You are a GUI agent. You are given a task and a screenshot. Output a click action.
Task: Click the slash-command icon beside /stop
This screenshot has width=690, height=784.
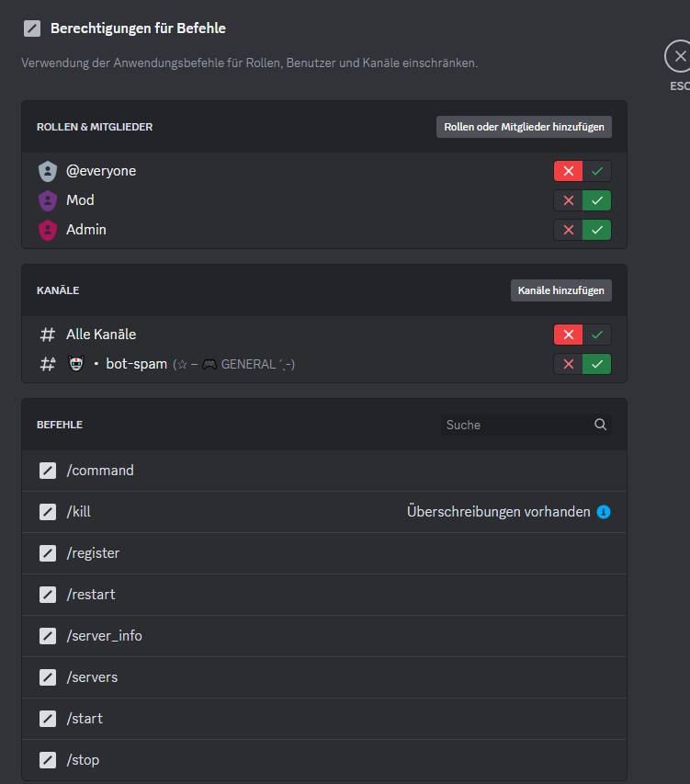47,760
